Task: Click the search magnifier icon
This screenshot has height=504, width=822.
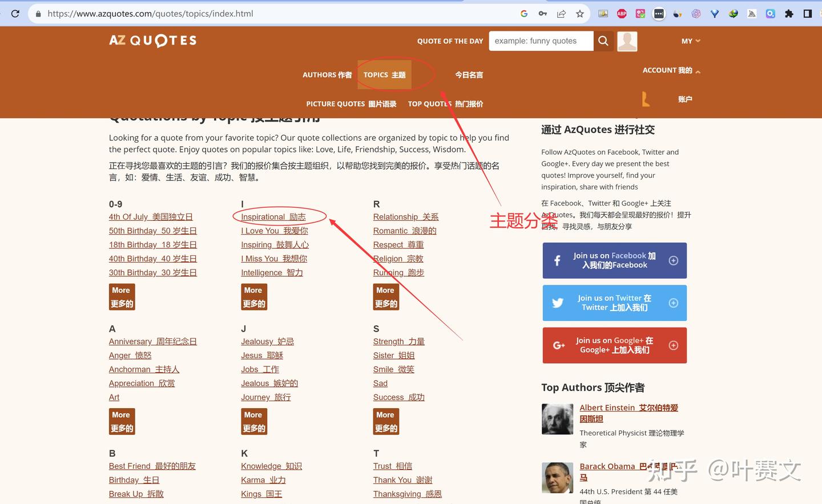Action: tap(603, 41)
